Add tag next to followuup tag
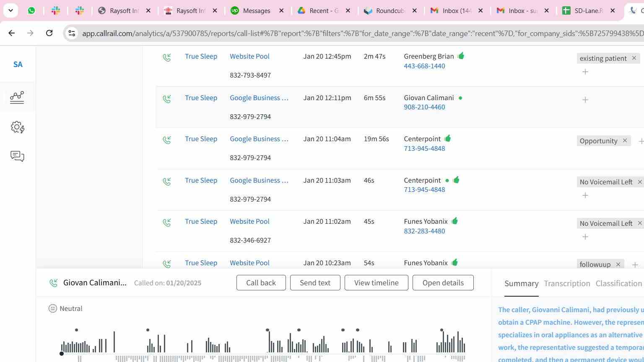Image resolution: width=644 pixels, height=362 pixels. point(635,264)
